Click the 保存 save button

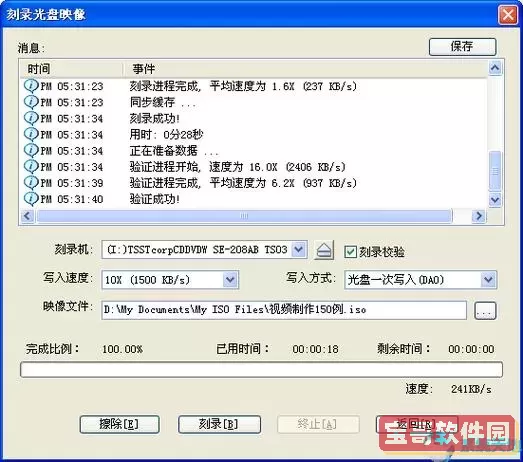point(462,46)
